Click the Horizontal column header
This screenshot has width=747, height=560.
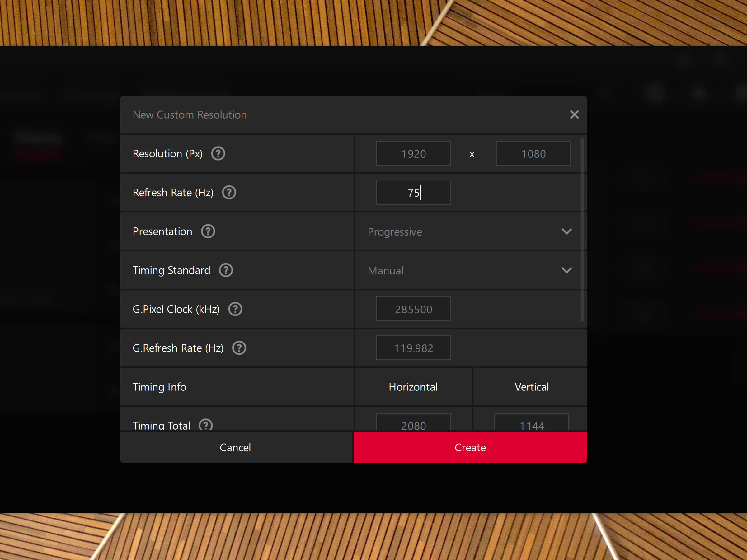[413, 387]
